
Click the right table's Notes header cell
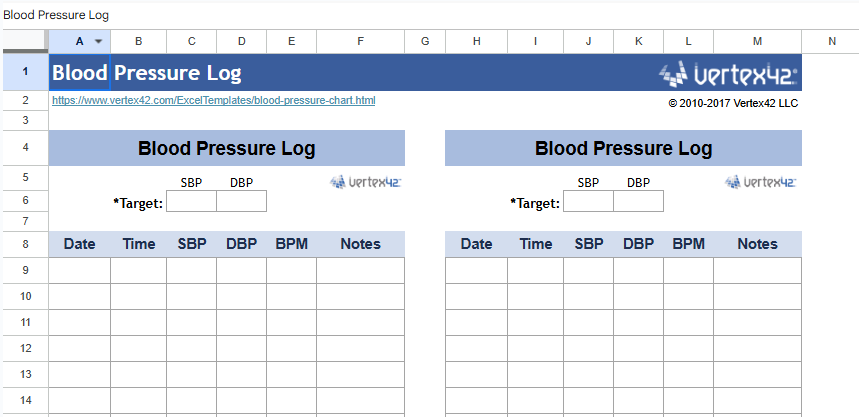point(757,244)
